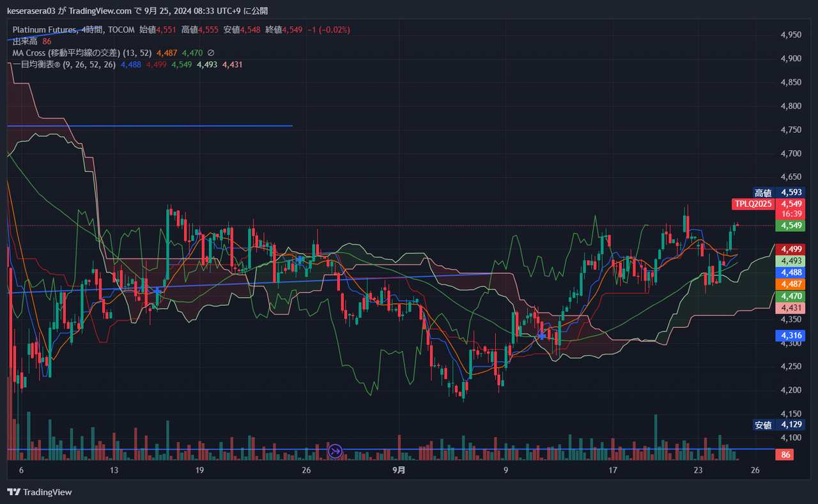Viewport: 818px width, 504px height.
Task: Select the Platinum Futures symbol title
Action: [x=43, y=29]
